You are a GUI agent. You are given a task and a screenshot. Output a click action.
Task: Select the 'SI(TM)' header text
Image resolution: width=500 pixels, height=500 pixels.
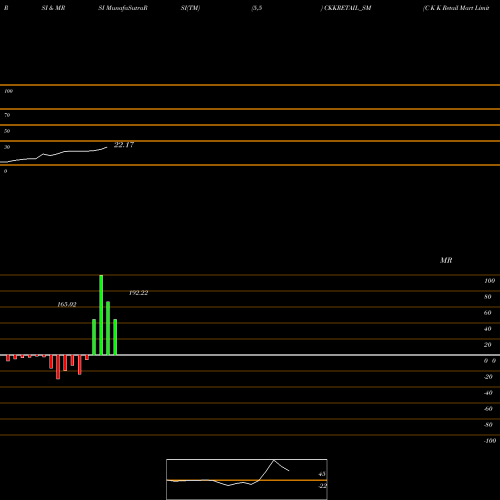(x=190, y=8)
